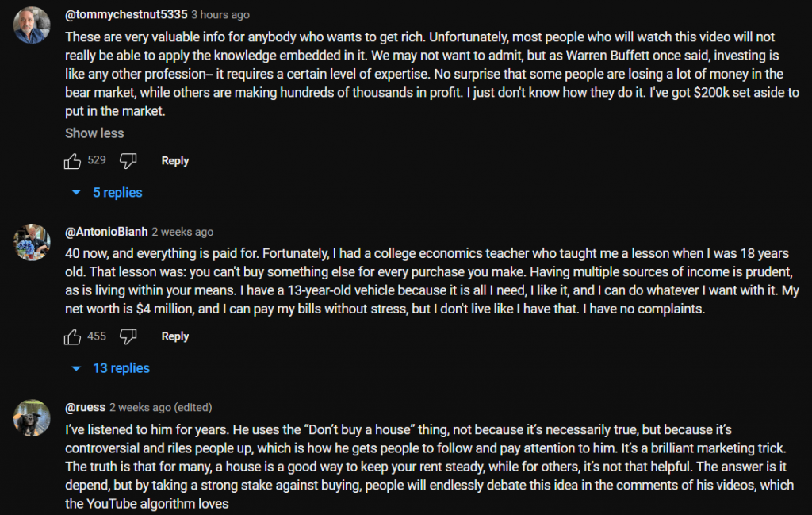The image size is (812, 515).
Task: Click the 455 like count
Action: point(97,336)
